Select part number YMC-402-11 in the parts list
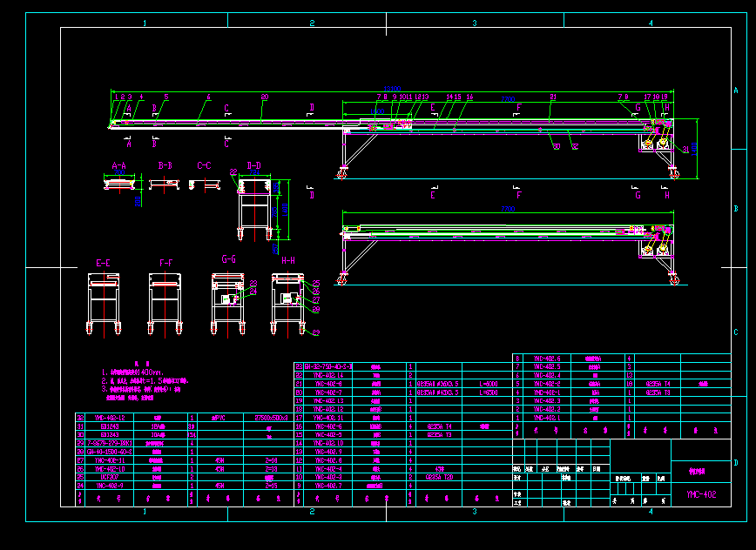 [x=110, y=460]
